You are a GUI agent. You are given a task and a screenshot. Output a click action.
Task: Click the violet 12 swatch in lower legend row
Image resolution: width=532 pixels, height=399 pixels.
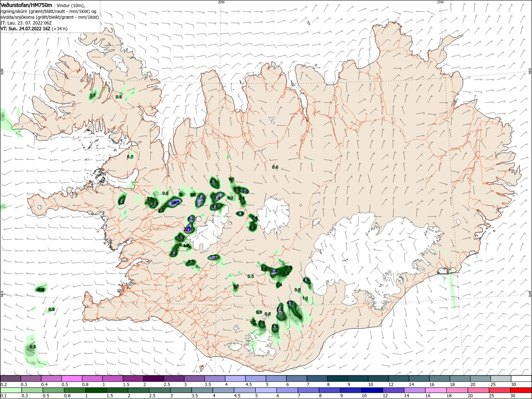point(393,390)
